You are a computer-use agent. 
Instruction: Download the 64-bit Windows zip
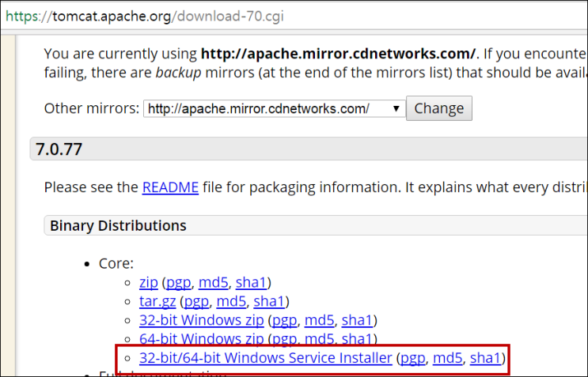point(201,339)
